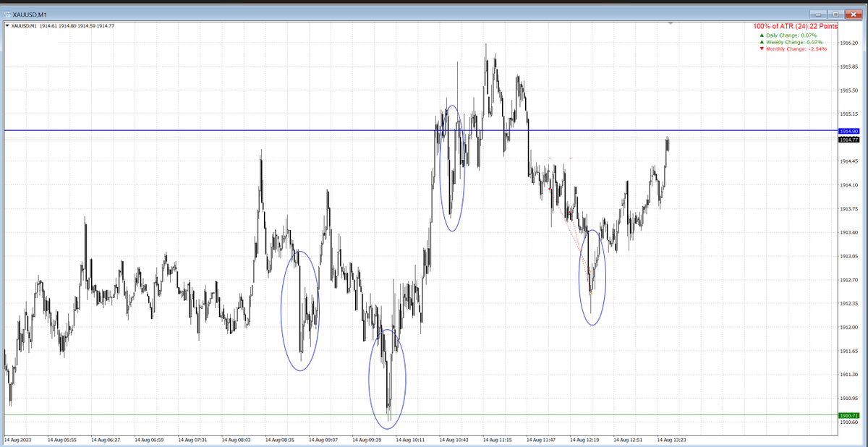Click the '14 Aug 09:07' time axis label
Viewport: 868px width, 447px height.
(323, 439)
